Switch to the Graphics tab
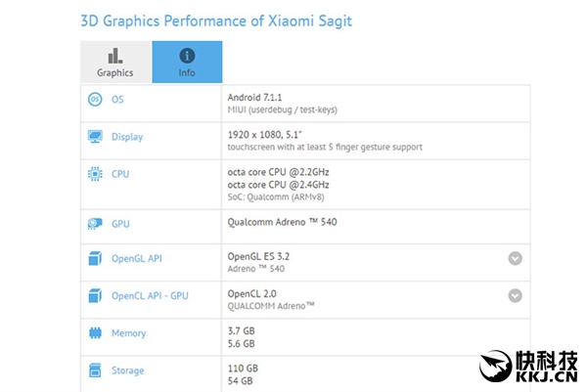This screenshot has height=392, width=587. [115, 63]
